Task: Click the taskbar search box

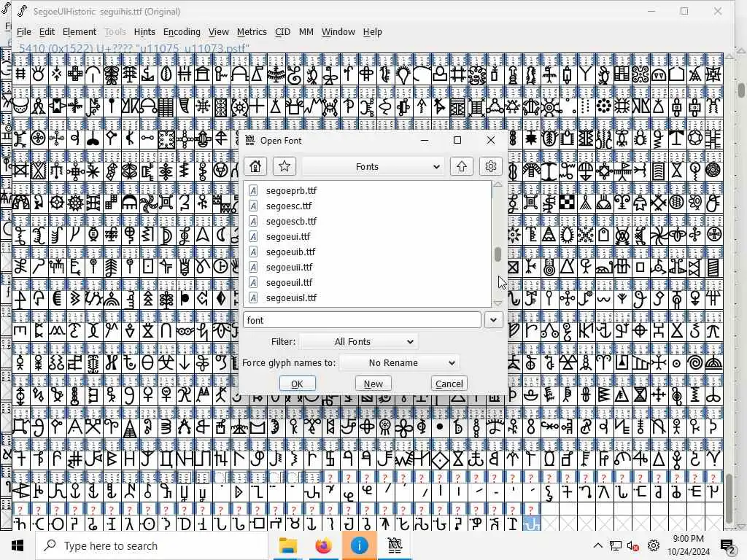Action: coord(152,545)
